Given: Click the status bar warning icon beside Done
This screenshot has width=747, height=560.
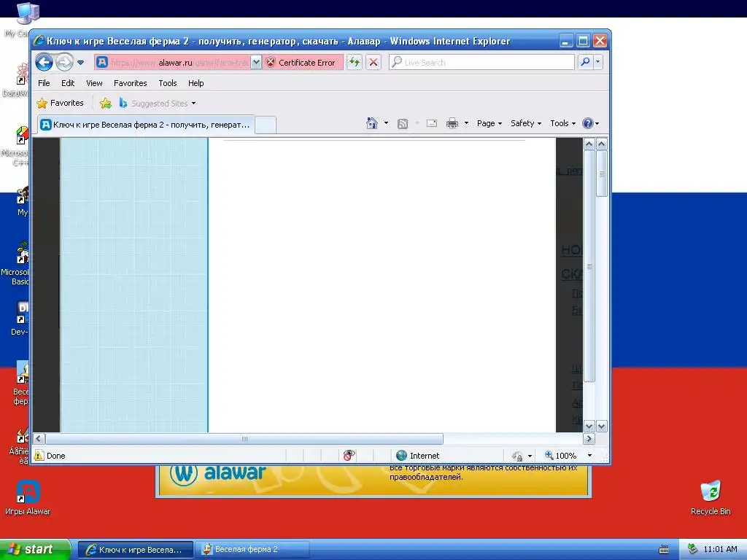Looking at the screenshot, I should click(x=39, y=456).
